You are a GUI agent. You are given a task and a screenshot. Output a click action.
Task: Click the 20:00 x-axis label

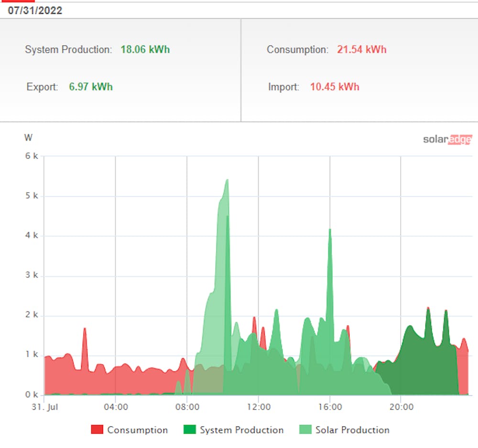click(x=402, y=407)
